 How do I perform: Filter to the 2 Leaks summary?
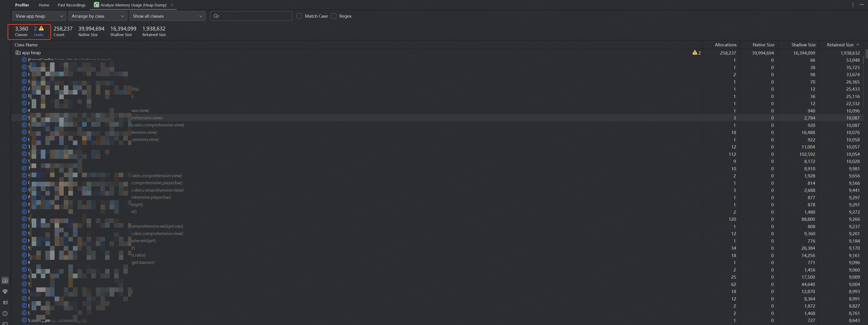pos(39,31)
